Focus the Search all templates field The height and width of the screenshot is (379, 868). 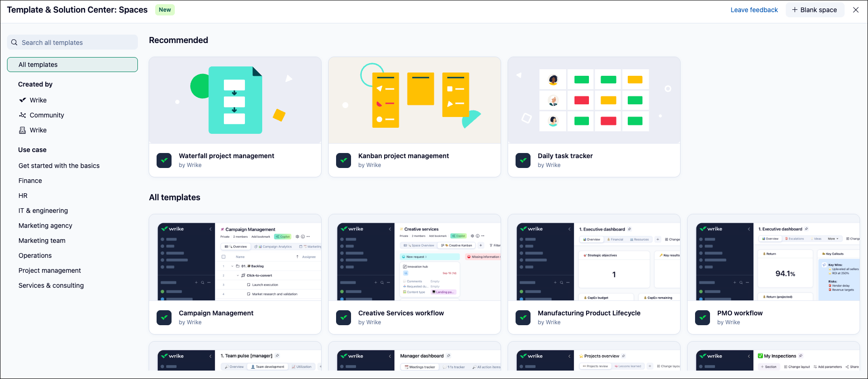tap(72, 42)
